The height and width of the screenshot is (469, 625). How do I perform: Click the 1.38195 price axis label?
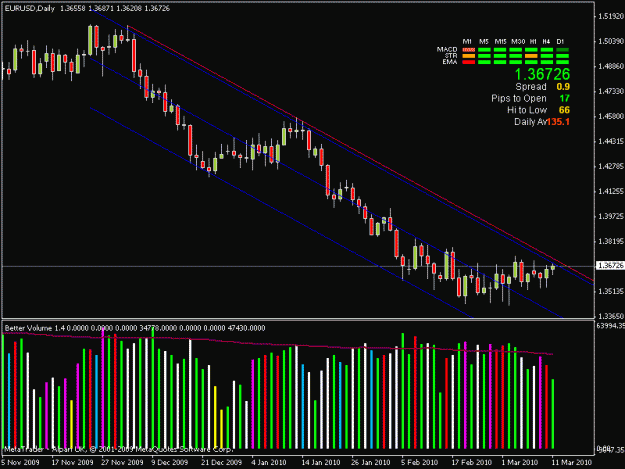[611, 241]
